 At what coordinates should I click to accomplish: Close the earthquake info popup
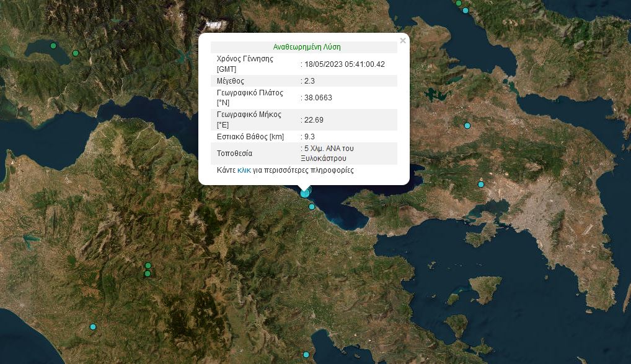coord(403,41)
